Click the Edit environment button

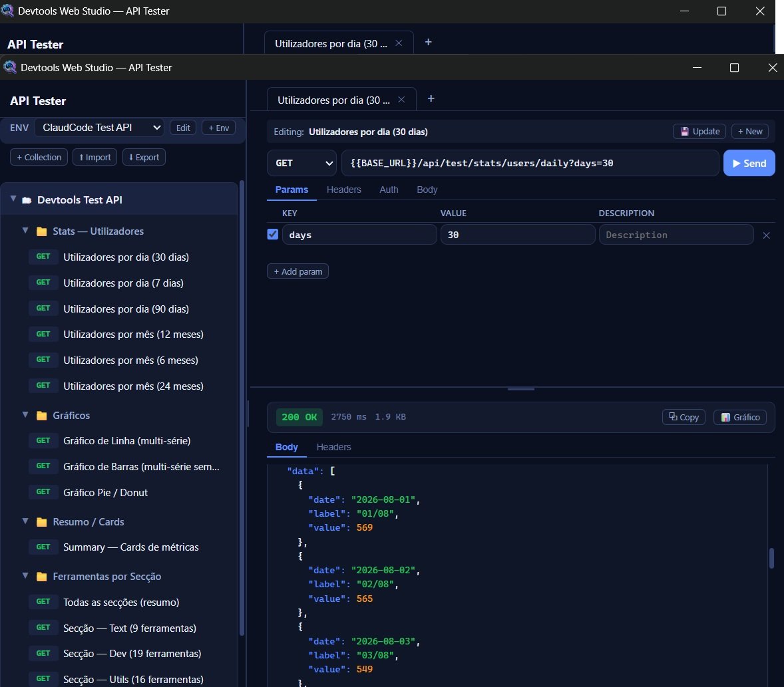click(183, 128)
